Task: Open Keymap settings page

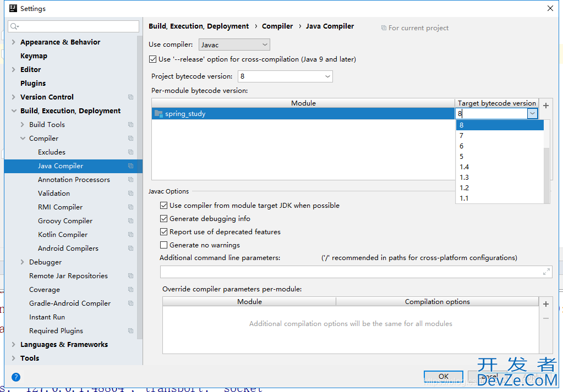Action: (x=34, y=56)
